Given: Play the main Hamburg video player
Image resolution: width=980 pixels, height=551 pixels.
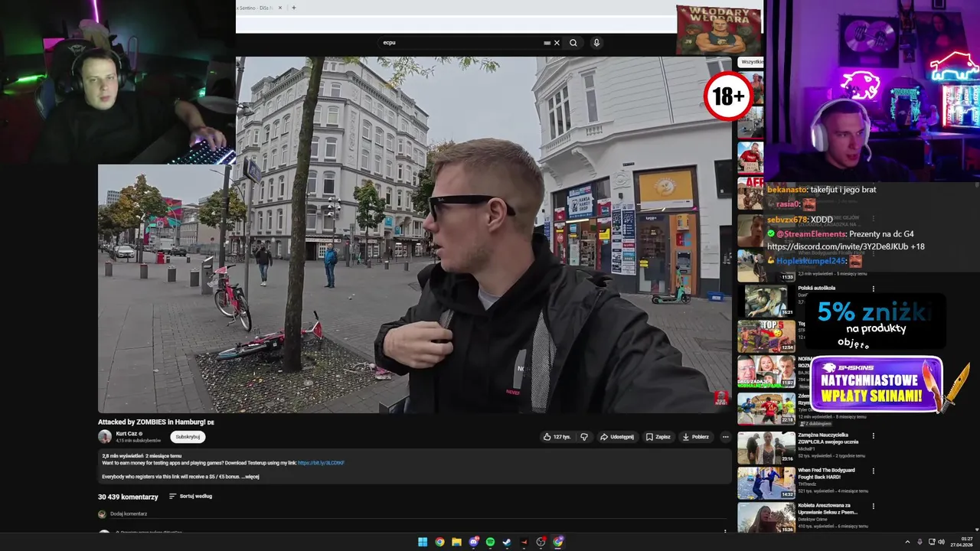Looking at the screenshot, I should click(414, 234).
